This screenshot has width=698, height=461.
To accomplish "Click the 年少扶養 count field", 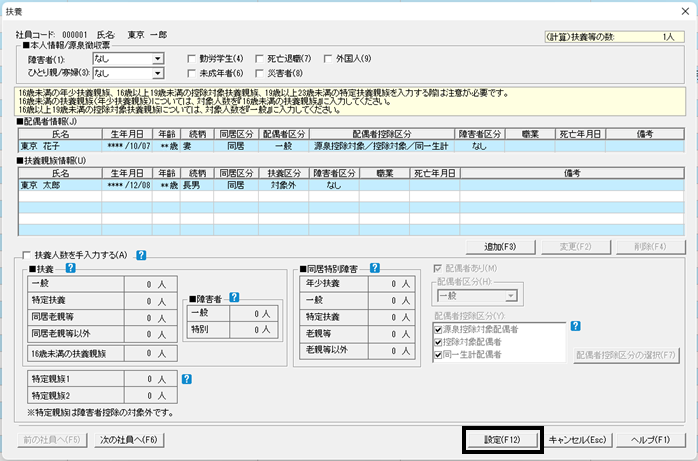I will pyautogui.click(x=392, y=284).
